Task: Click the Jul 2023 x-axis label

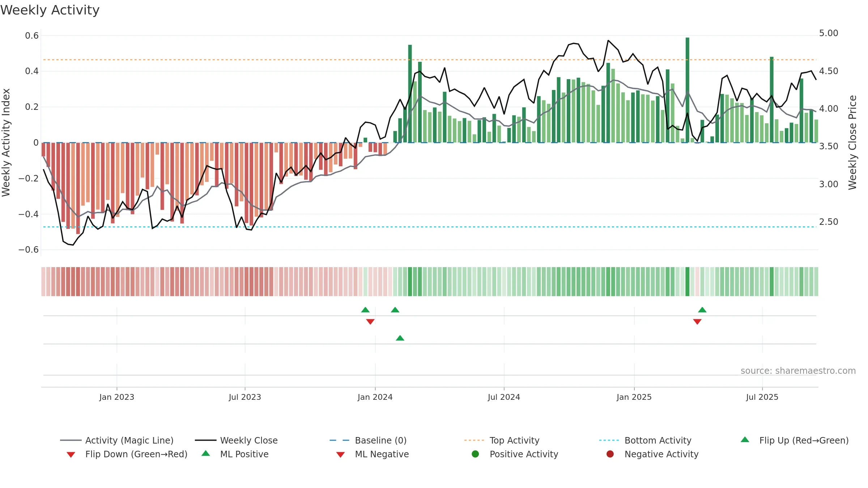Action: pyautogui.click(x=245, y=397)
